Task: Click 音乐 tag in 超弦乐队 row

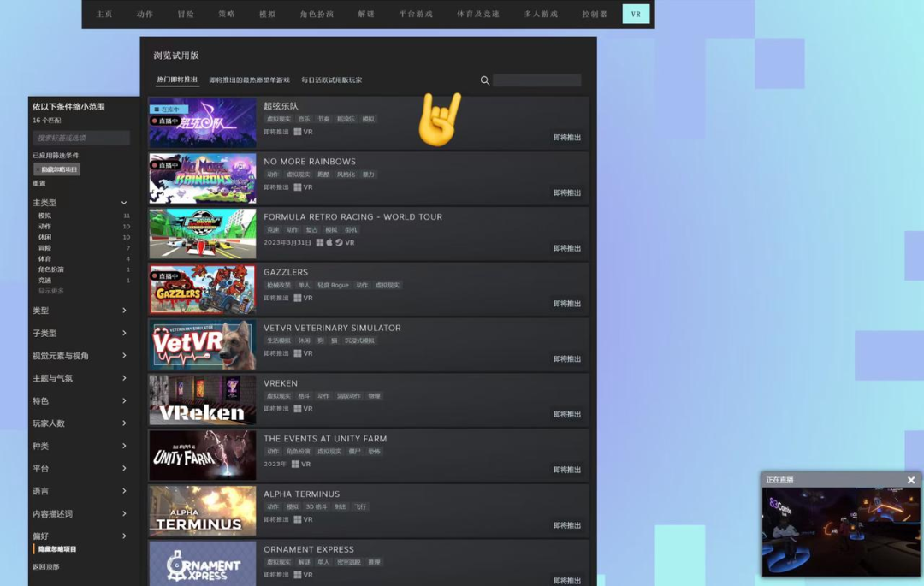Action: [304, 119]
